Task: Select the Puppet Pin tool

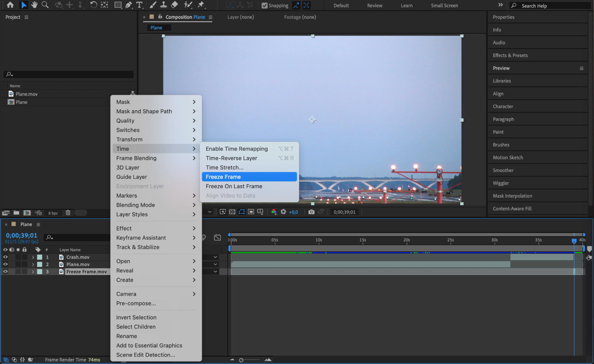Action: click(x=201, y=5)
